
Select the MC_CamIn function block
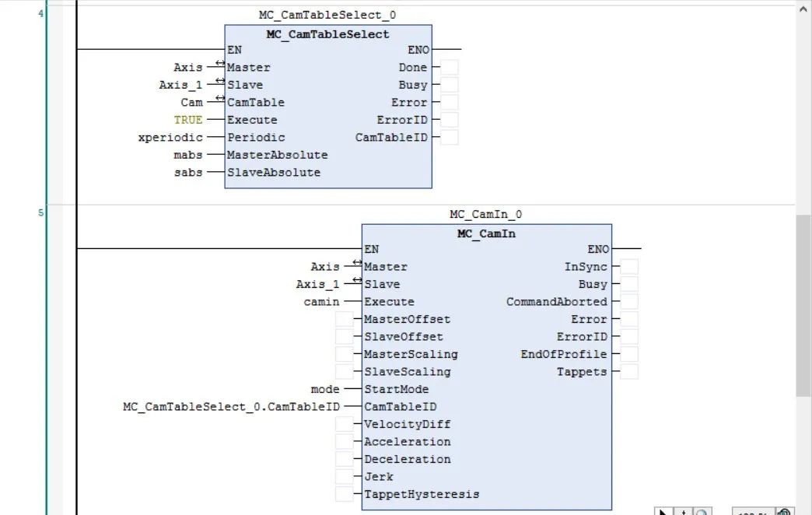point(487,233)
